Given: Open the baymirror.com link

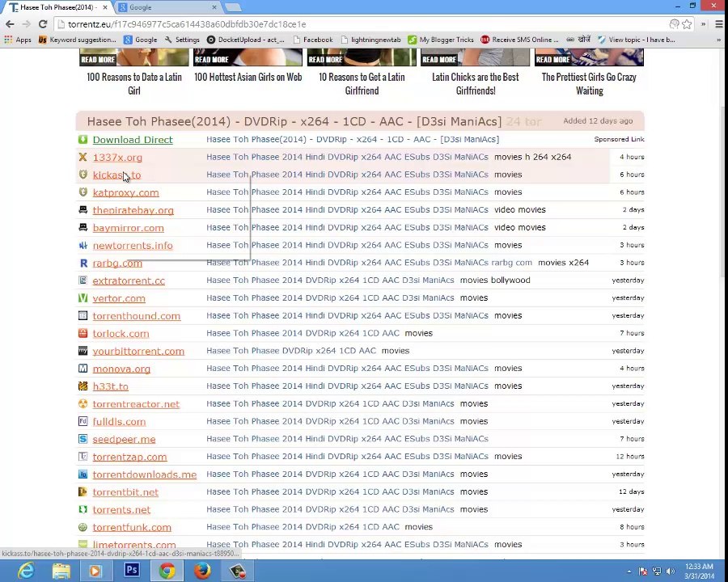Looking at the screenshot, I should (128, 228).
